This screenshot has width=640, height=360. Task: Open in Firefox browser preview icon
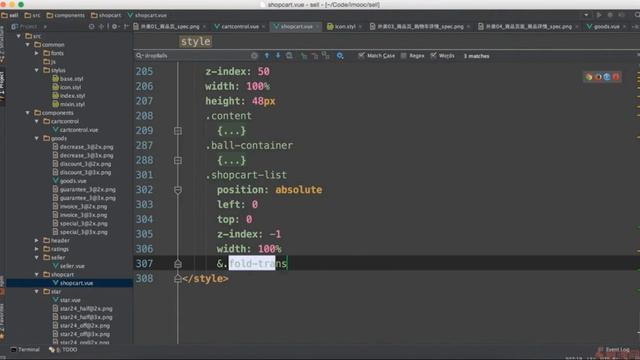tap(598, 77)
